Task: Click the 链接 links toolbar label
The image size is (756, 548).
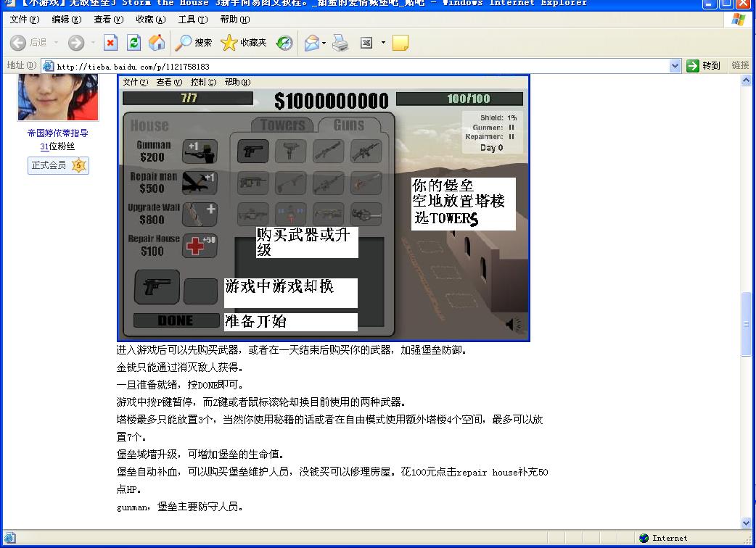Action: click(x=740, y=65)
